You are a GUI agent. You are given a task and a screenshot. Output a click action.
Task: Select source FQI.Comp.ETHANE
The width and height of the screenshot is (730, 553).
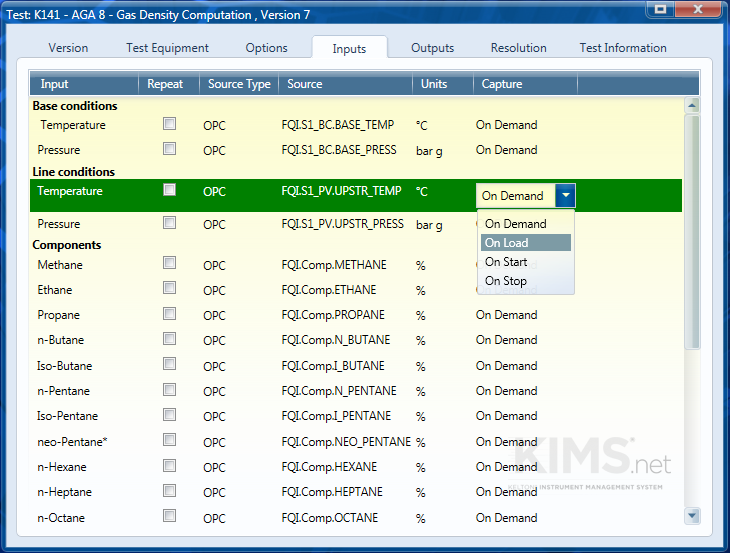point(329,290)
